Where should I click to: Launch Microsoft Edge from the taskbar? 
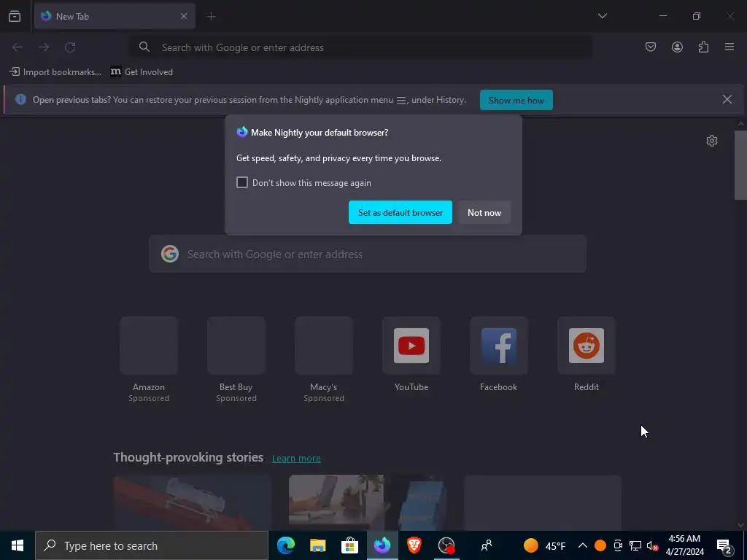pos(286,545)
